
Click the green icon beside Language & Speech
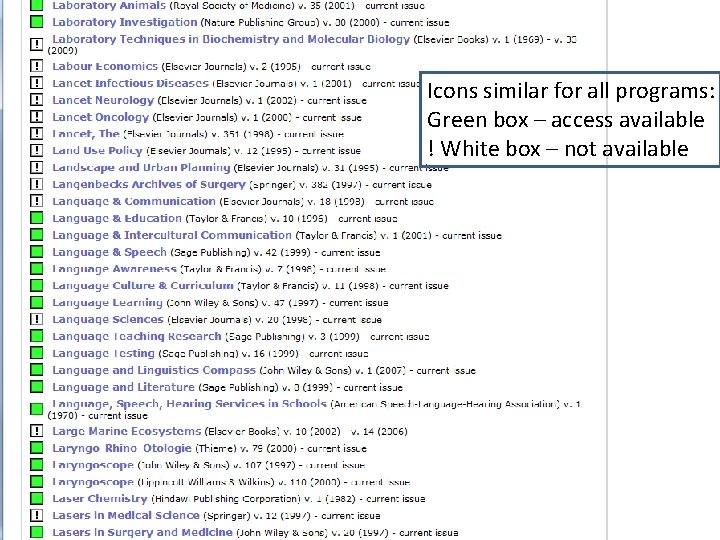(36, 252)
